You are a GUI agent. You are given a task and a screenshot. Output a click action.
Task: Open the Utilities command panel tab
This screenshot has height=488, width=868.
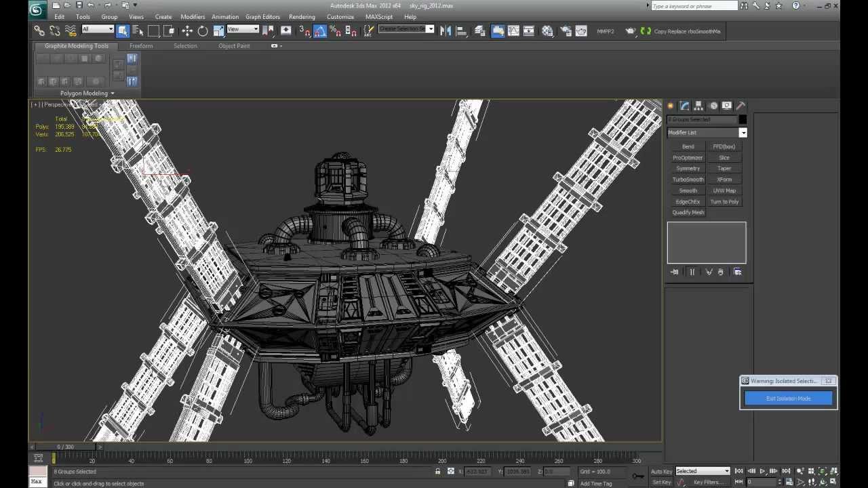[x=741, y=106]
